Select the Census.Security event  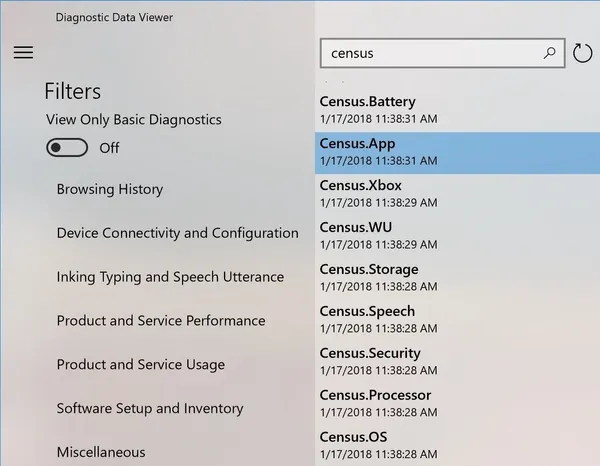(x=457, y=362)
